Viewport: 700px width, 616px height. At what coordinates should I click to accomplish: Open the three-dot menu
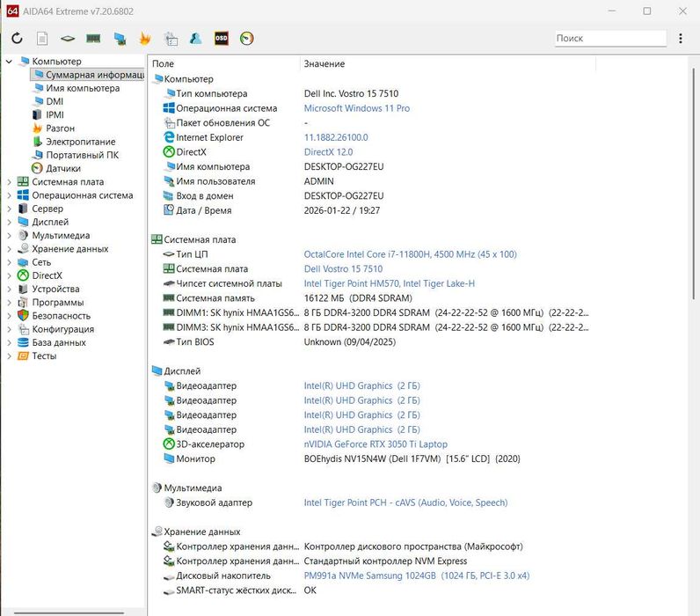[681, 39]
